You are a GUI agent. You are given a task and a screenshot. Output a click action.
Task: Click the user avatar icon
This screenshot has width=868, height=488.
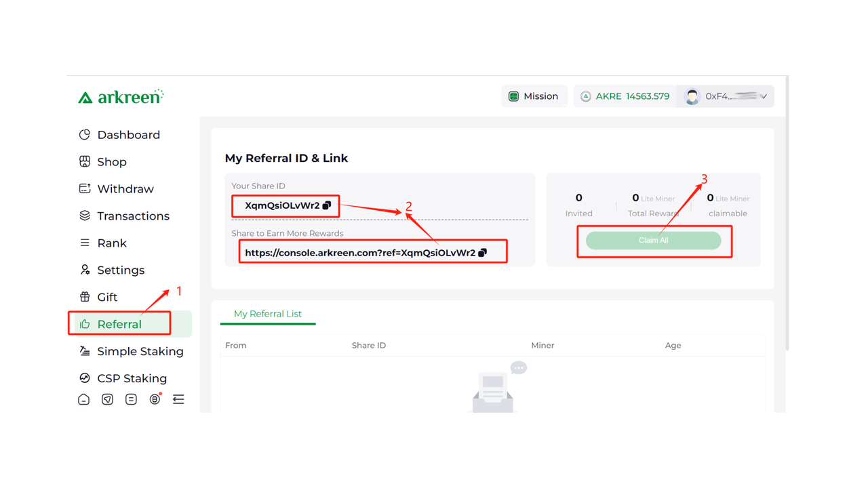click(x=692, y=96)
